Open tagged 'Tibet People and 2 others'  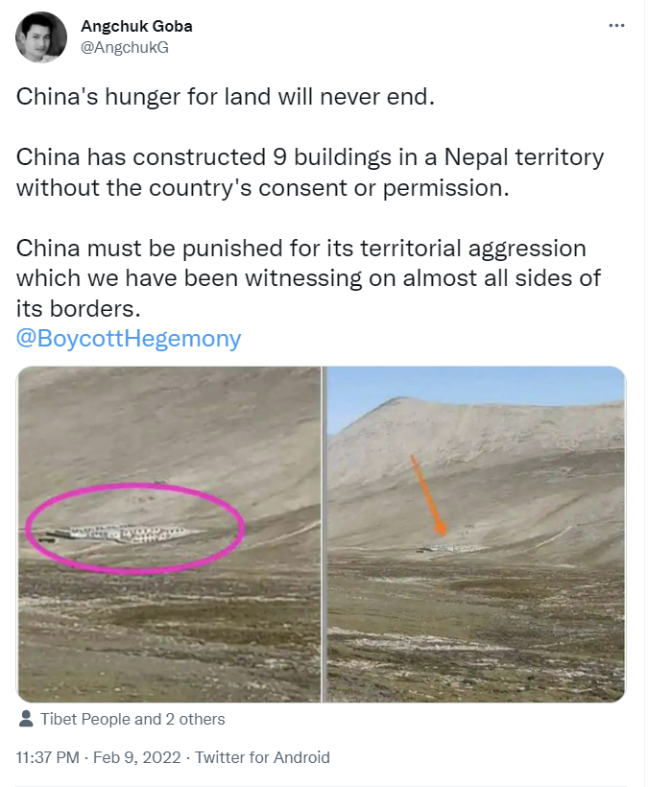tap(132, 719)
